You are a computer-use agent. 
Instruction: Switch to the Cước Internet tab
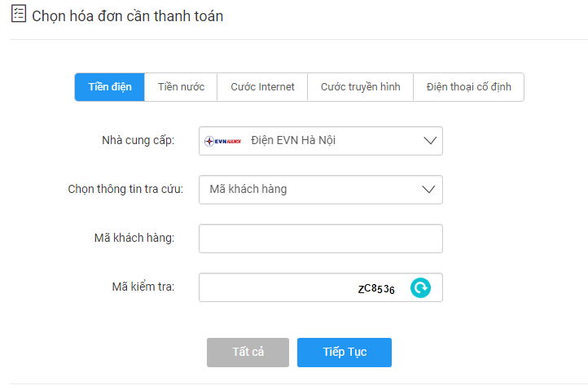coord(262,87)
